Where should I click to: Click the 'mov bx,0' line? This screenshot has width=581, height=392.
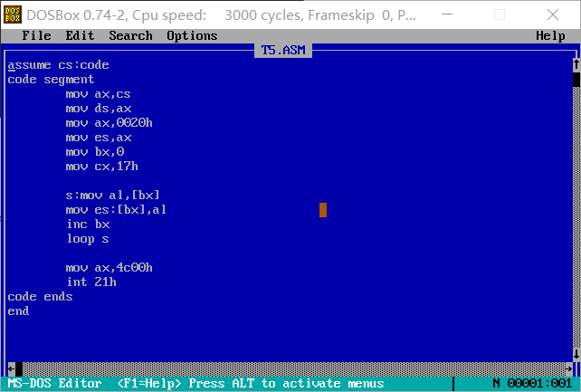click(94, 151)
